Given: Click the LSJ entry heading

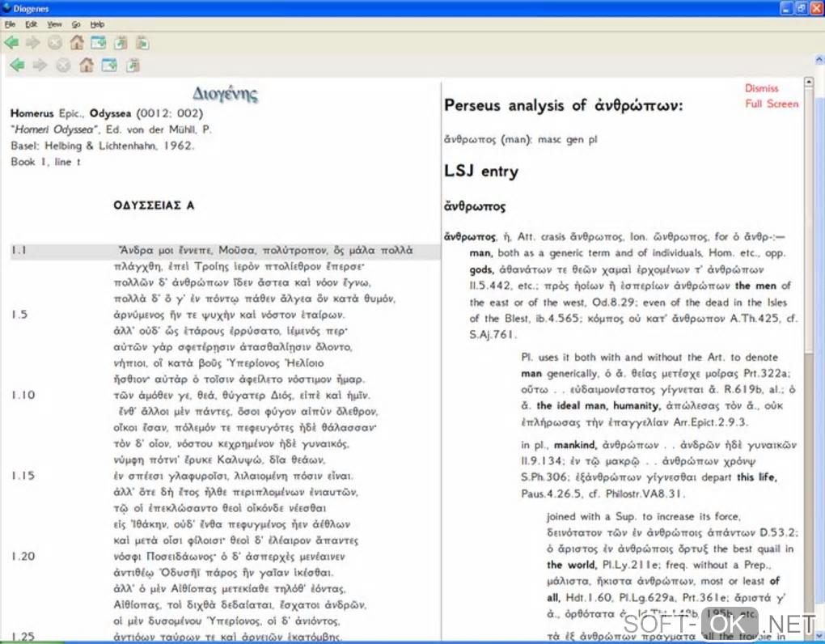Looking at the screenshot, I should 481,171.
